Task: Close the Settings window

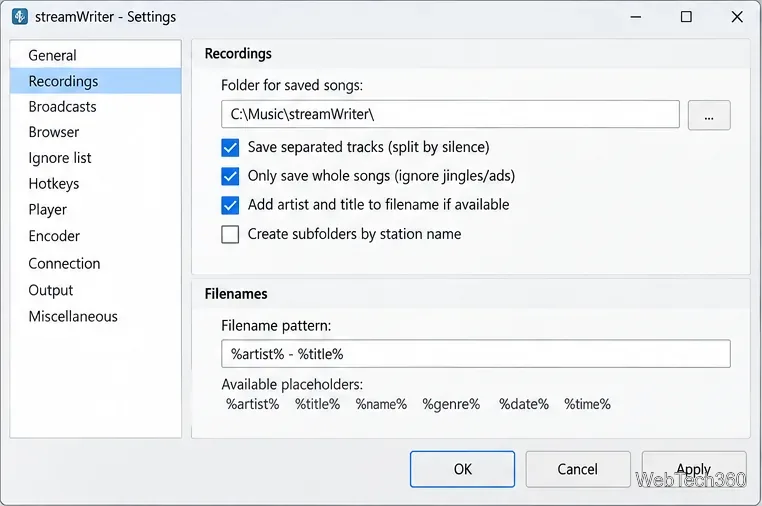Action: click(x=737, y=17)
